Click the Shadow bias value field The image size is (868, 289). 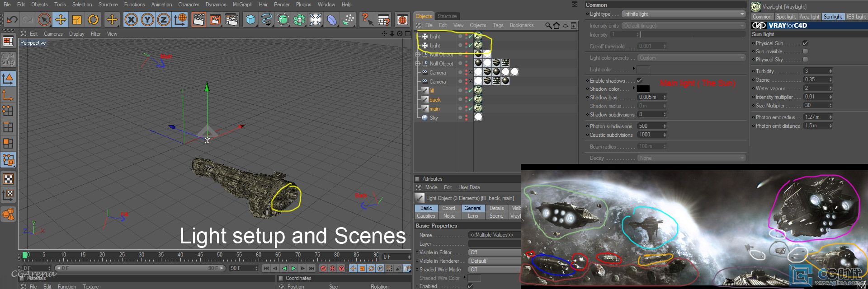[652, 98]
